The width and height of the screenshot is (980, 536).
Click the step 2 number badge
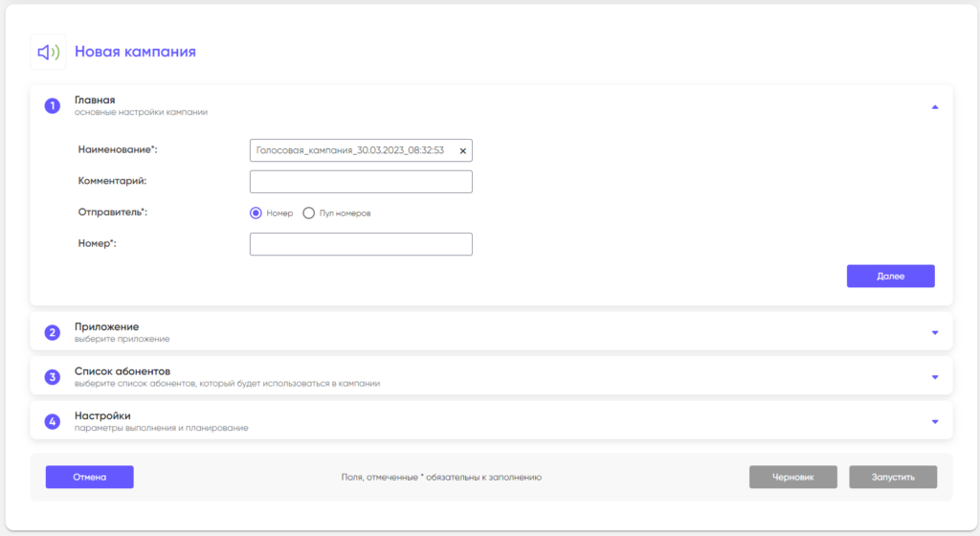point(53,333)
